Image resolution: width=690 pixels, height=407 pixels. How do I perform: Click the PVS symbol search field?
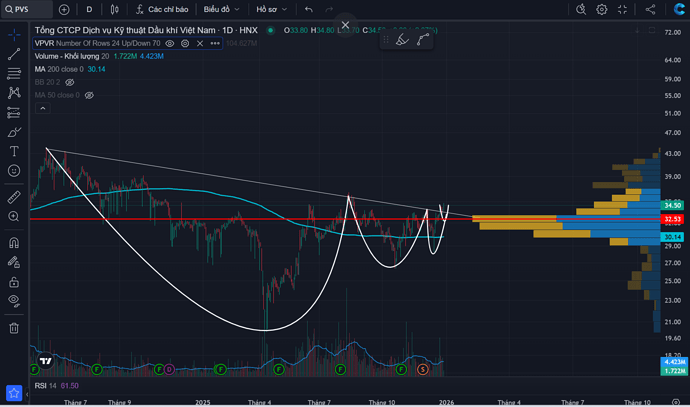[x=27, y=9]
